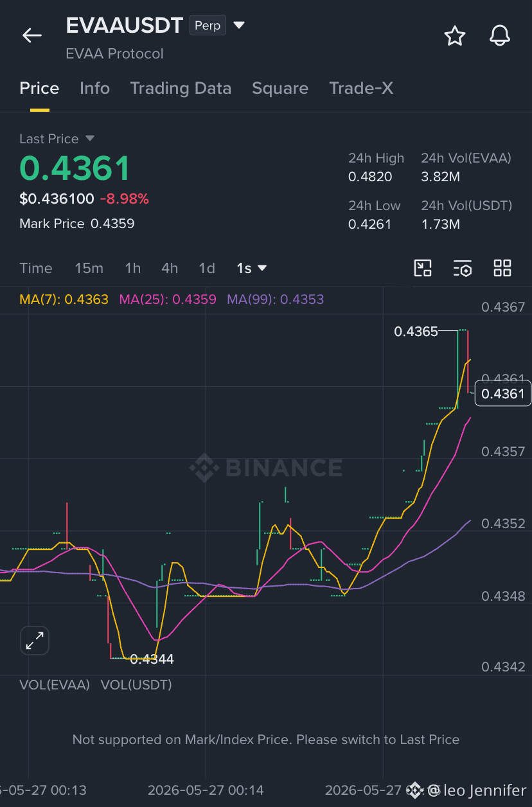Tap the Perp badge
This screenshot has height=807, width=532.
click(207, 26)
